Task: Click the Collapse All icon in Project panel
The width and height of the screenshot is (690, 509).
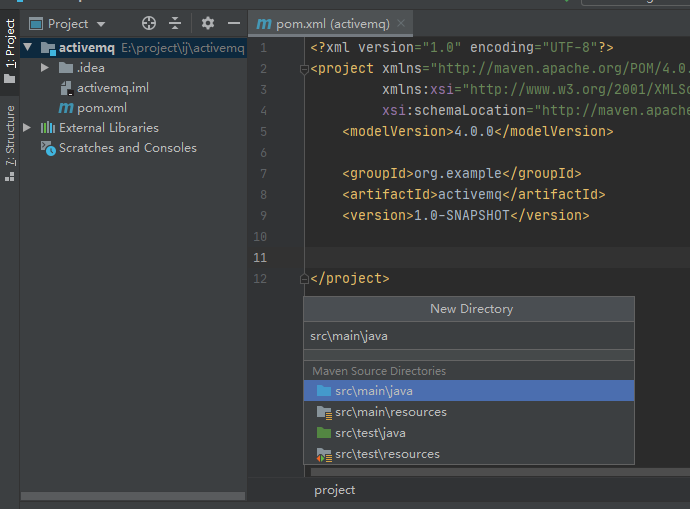Action: [175, 23]
